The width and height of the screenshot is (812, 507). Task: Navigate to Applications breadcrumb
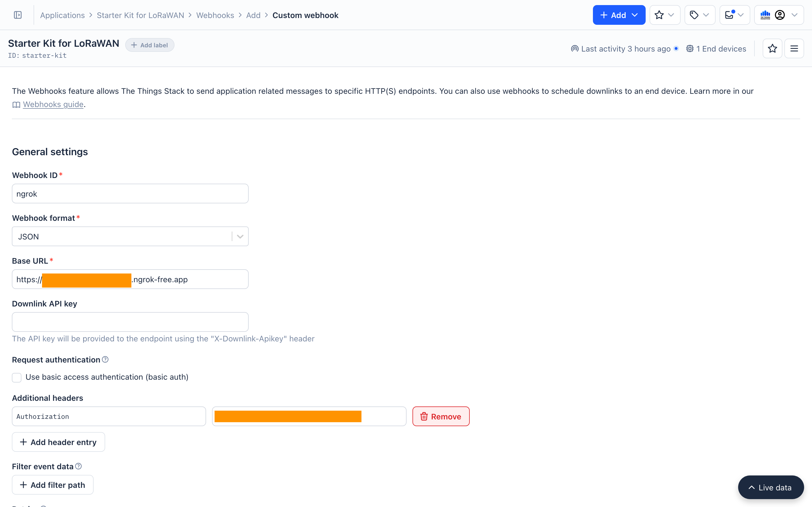tap(62, 15)
